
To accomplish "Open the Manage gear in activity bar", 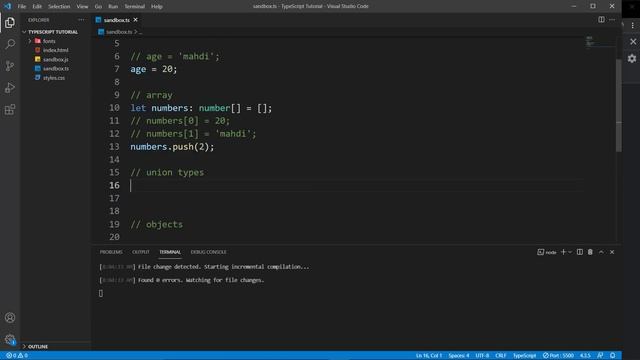I will click(x=10, y=339).
